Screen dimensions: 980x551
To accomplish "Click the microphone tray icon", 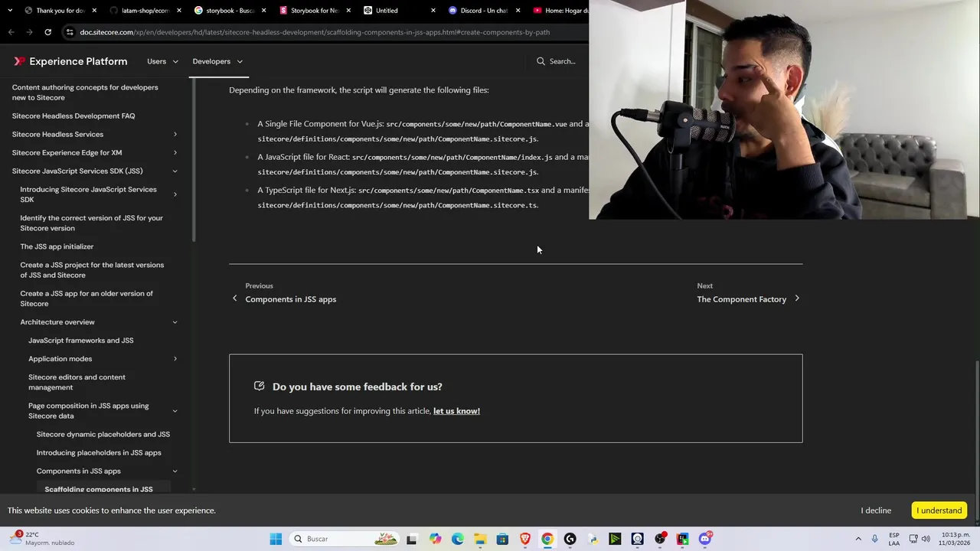I will [874, 539].
